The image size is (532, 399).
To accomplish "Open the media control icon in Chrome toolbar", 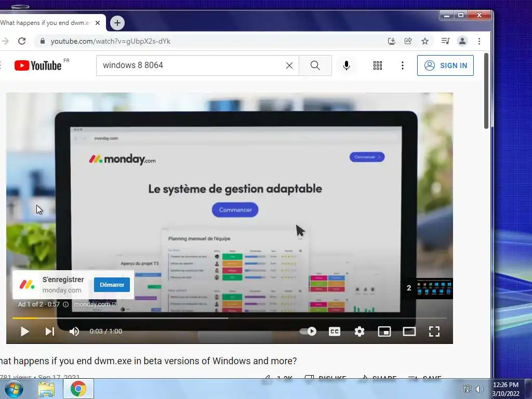I will point(445,41).
